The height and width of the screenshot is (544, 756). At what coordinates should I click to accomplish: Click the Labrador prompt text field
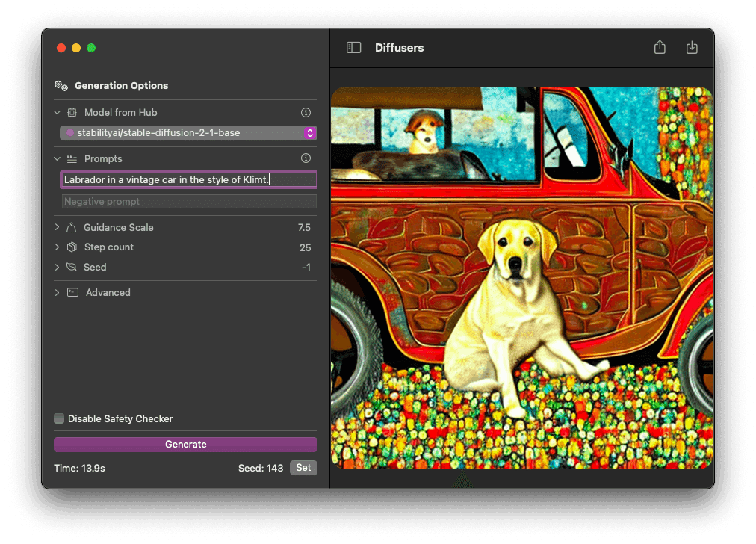pos(188,180)
